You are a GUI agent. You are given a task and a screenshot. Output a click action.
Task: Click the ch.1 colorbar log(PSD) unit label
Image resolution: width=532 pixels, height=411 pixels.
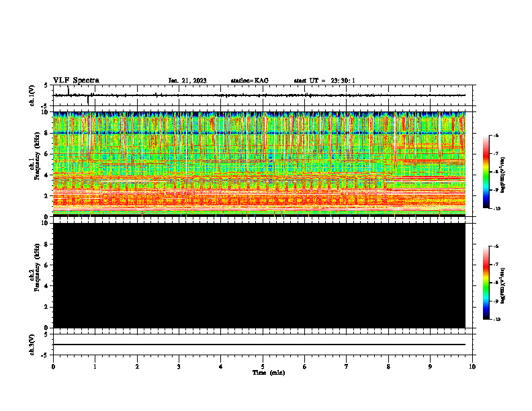tap(503, 175)
